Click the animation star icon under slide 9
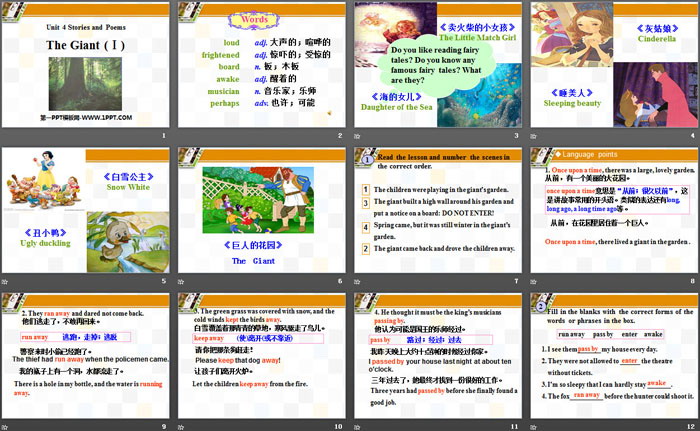The width and height of the screenshot is (700, 431). pos(4,427)
